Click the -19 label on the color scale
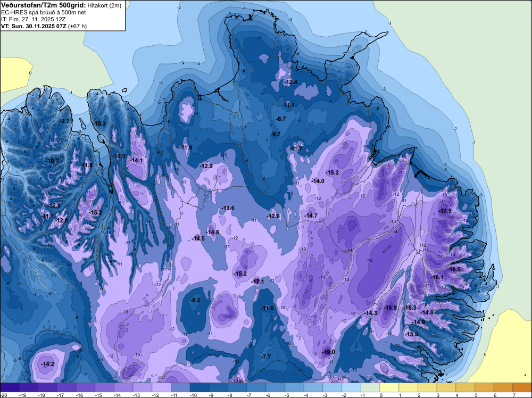532x398 pixels. point(23,395)
